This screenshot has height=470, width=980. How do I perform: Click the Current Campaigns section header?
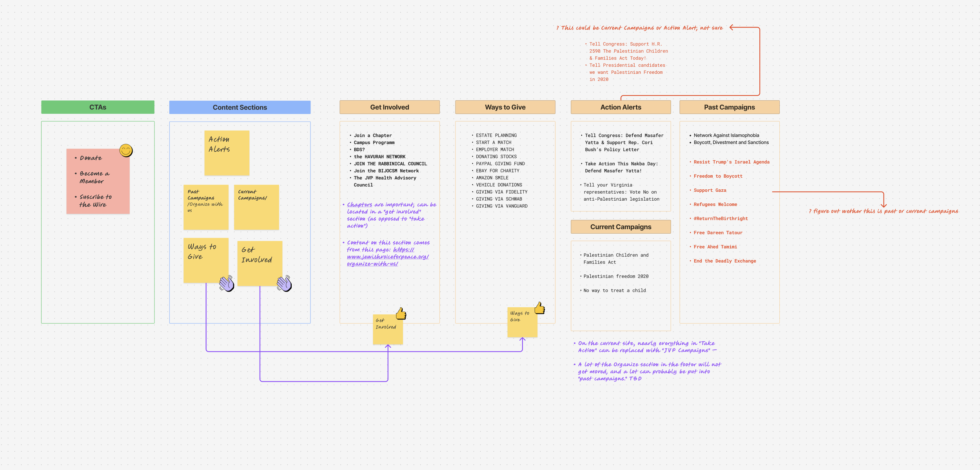621,227
